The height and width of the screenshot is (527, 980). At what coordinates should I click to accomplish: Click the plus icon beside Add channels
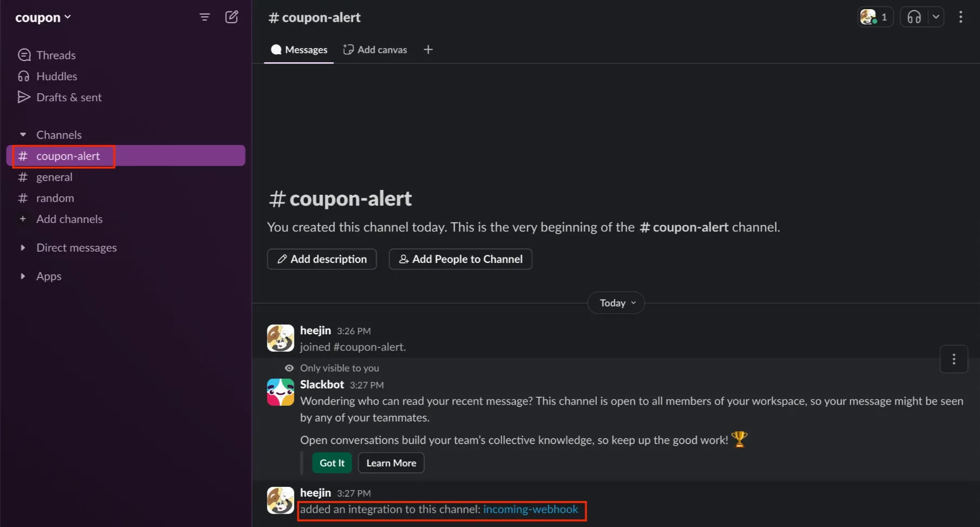click(23, 219)
